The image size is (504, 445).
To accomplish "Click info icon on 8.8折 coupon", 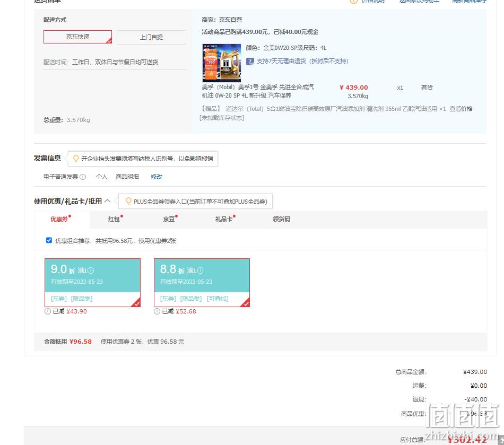I will click(200, 271).
